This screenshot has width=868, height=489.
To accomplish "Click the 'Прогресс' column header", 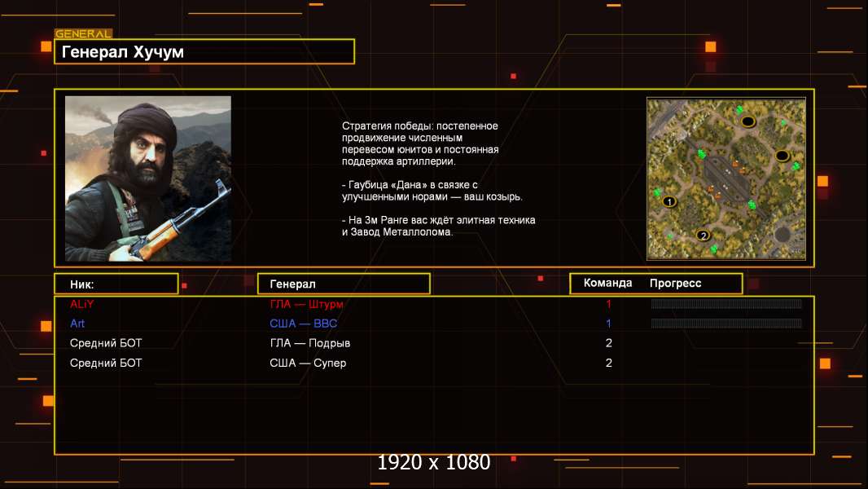I will (675, 283).
